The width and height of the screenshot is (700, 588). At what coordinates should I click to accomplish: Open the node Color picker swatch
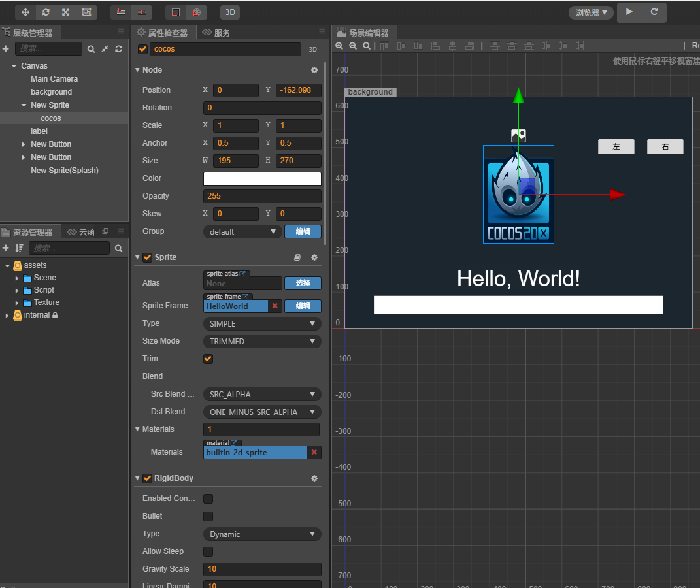pyautogui.click(x=262, y=178)
